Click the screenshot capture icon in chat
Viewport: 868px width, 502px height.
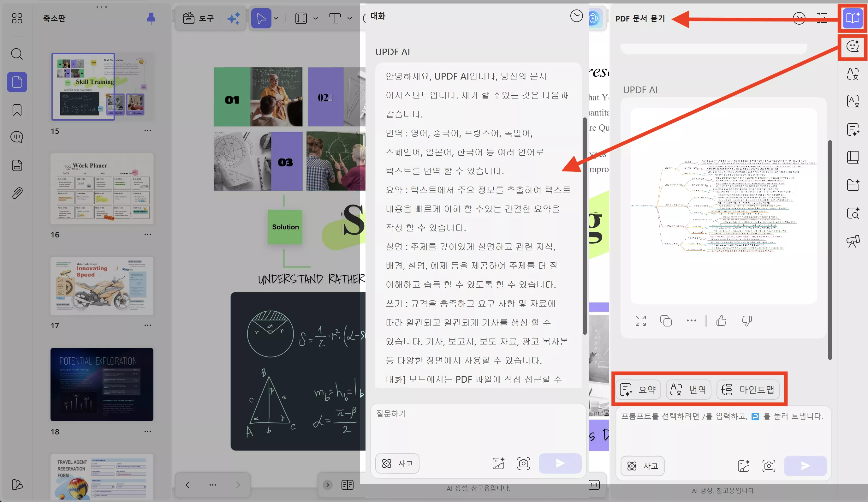click(523, 463)
